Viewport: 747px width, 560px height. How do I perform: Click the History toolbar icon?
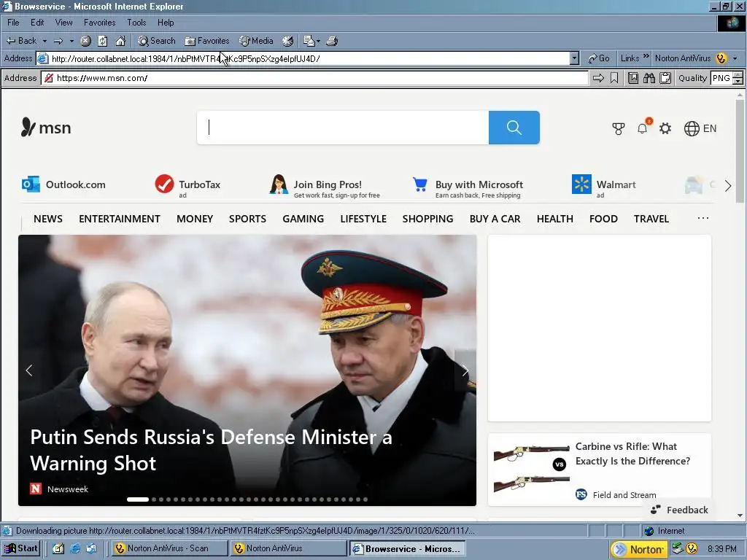[287, 41]
